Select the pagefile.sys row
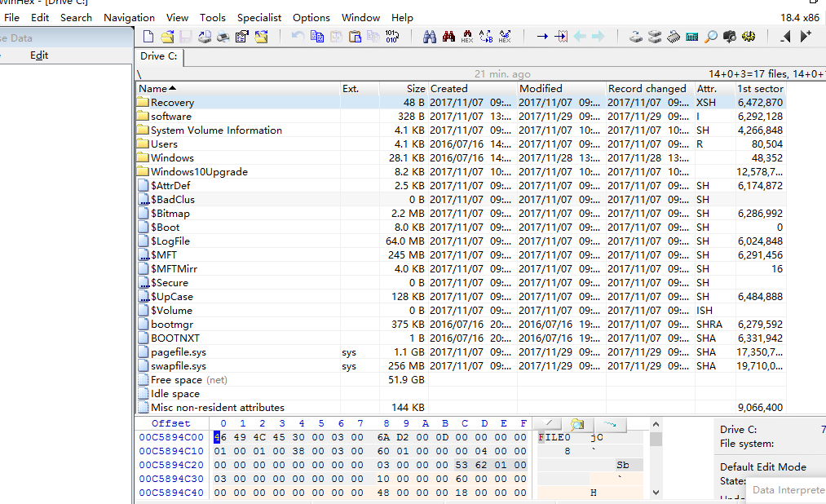This screenshot has height=504, width=826. tap(178, 352)
